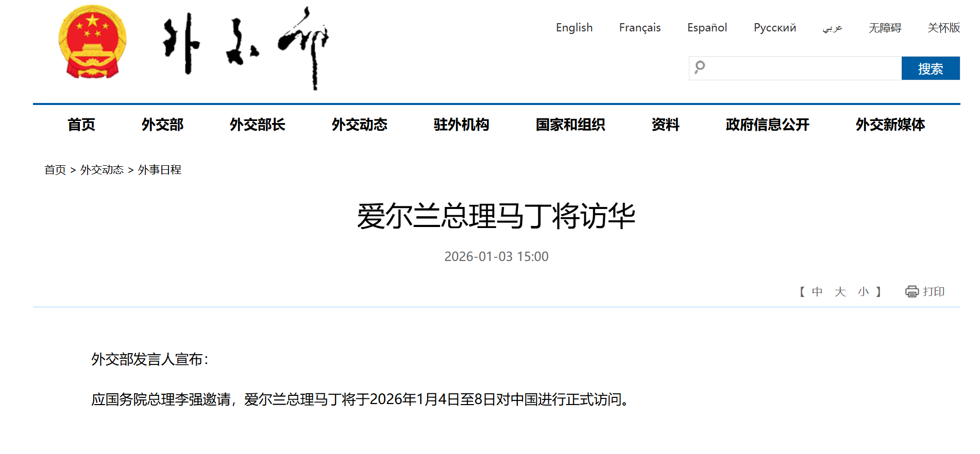Image resolution: width=980 pixels, height=454 pixels.
Task: Click the line 外交部发言人宣布：
Action: pos(150,359)
